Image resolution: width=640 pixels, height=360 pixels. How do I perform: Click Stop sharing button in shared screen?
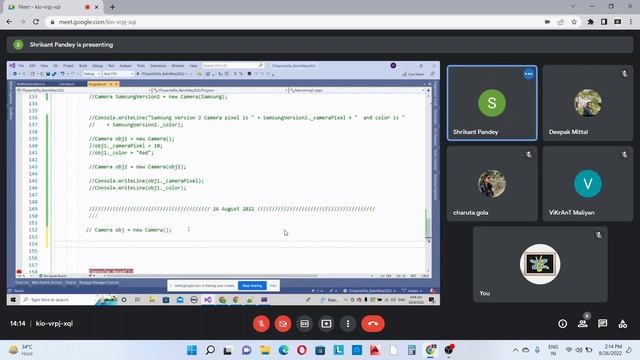click(x=252, y=286)
